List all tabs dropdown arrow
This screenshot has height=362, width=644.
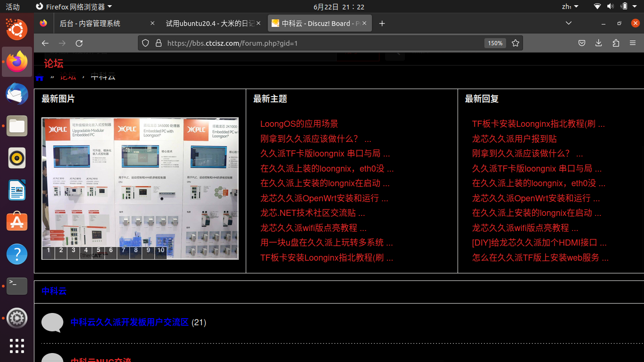click(569, 23)
